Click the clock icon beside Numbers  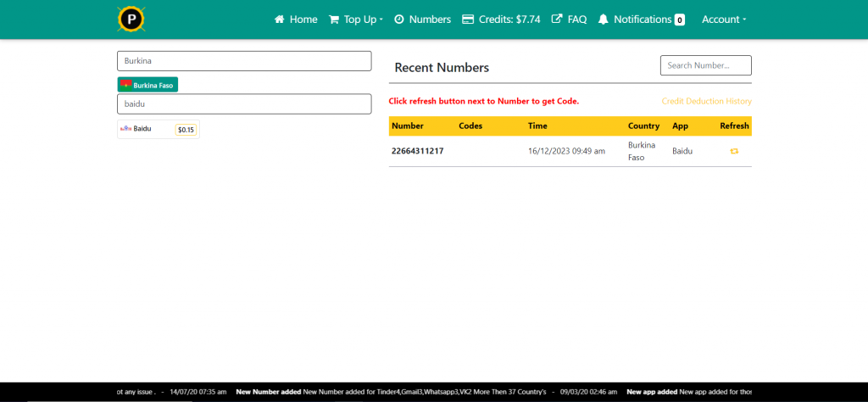(398, 20)
